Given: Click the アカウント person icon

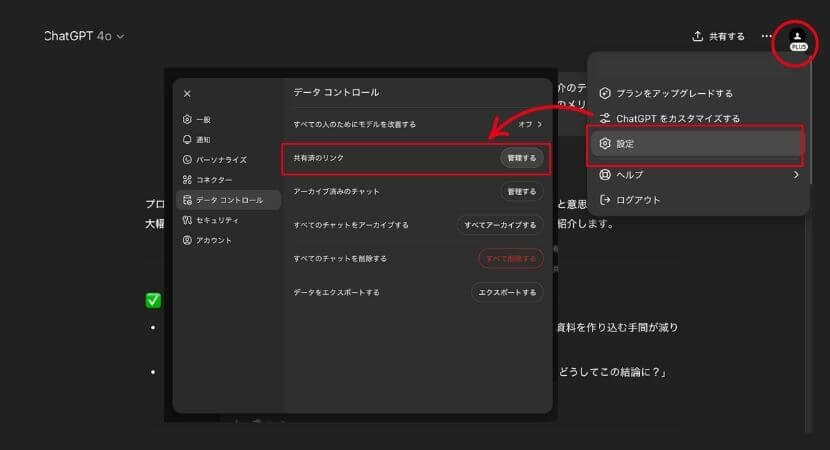Looking at the screenshot, I should point(187,240).
